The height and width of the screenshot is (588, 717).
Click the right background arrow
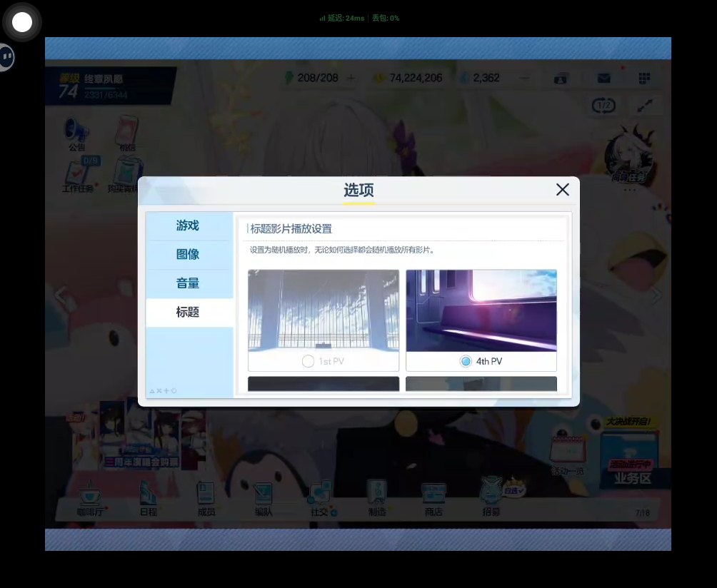coord(656,295)
